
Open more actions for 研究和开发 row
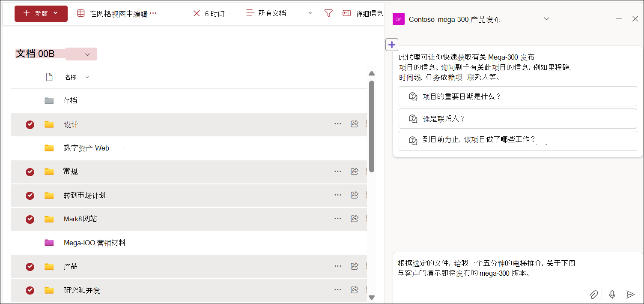(338, 290)
